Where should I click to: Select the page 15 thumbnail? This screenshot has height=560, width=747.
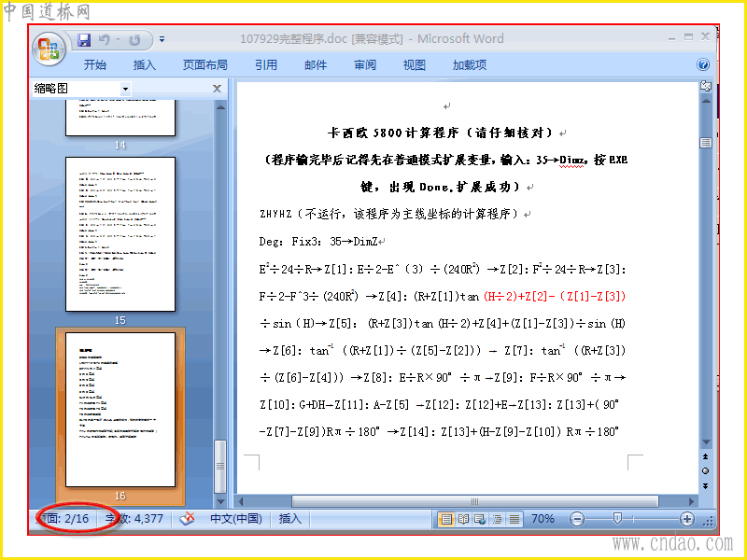click(x=120, y=234)
